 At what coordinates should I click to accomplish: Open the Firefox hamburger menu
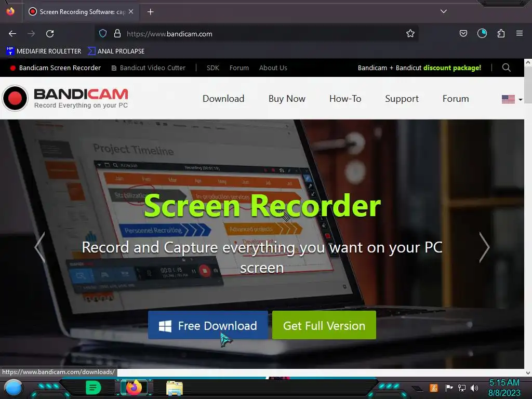point(519,33)
